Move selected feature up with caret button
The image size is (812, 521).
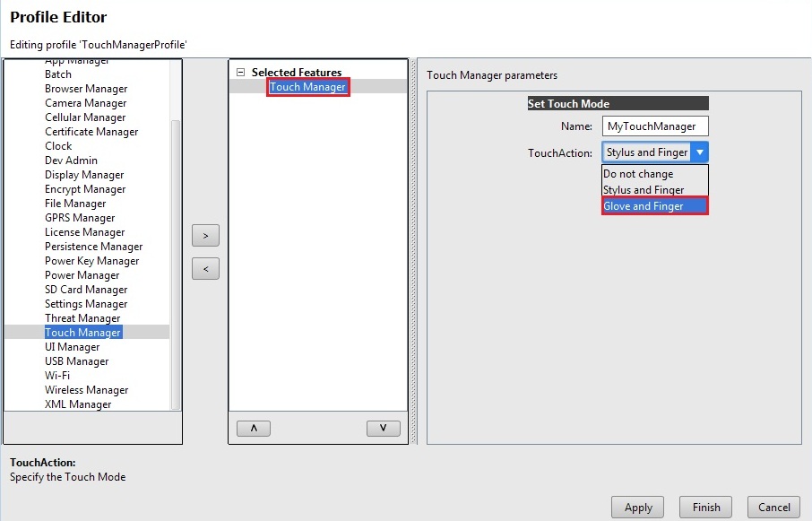point(254,429)
